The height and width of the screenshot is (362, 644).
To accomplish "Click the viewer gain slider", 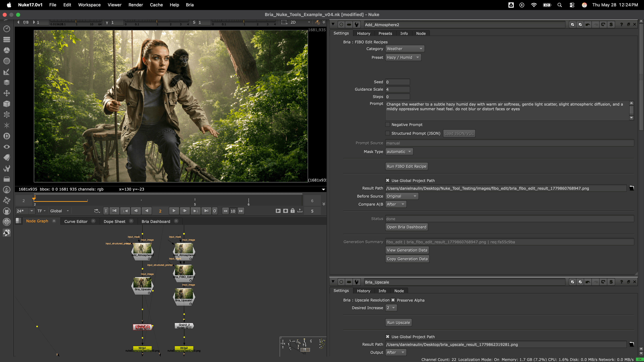I will [x=76, y=22].
